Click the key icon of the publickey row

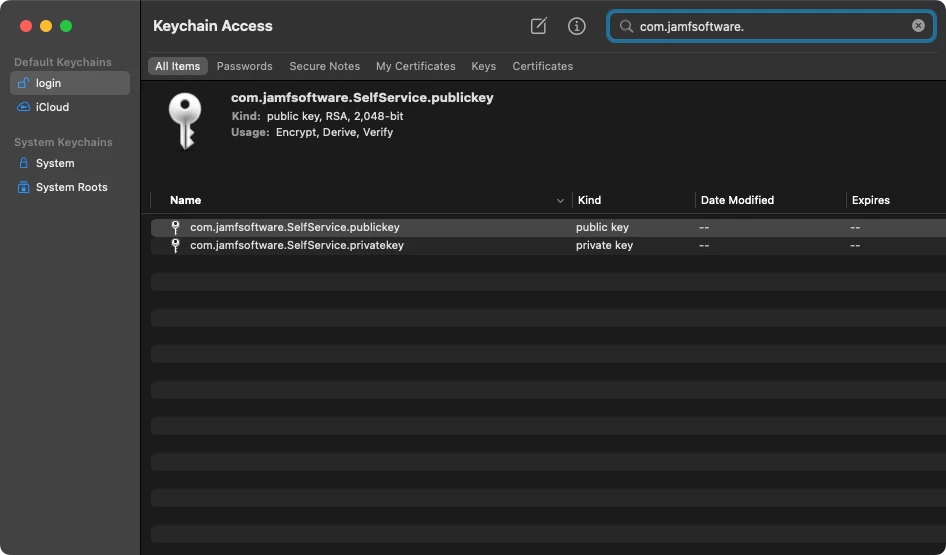[176, 227]
